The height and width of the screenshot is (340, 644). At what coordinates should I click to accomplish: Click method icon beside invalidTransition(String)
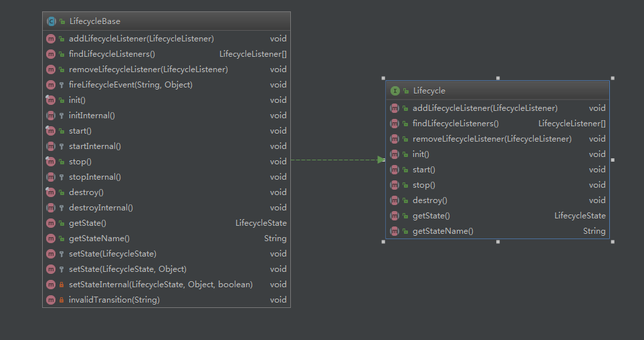pyautogui.click(x=51, y=300)
